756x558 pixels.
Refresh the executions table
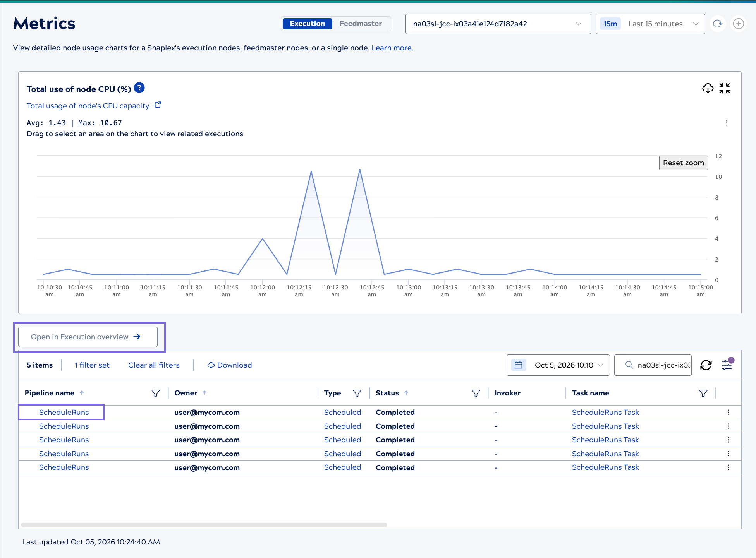pos(706,365)
